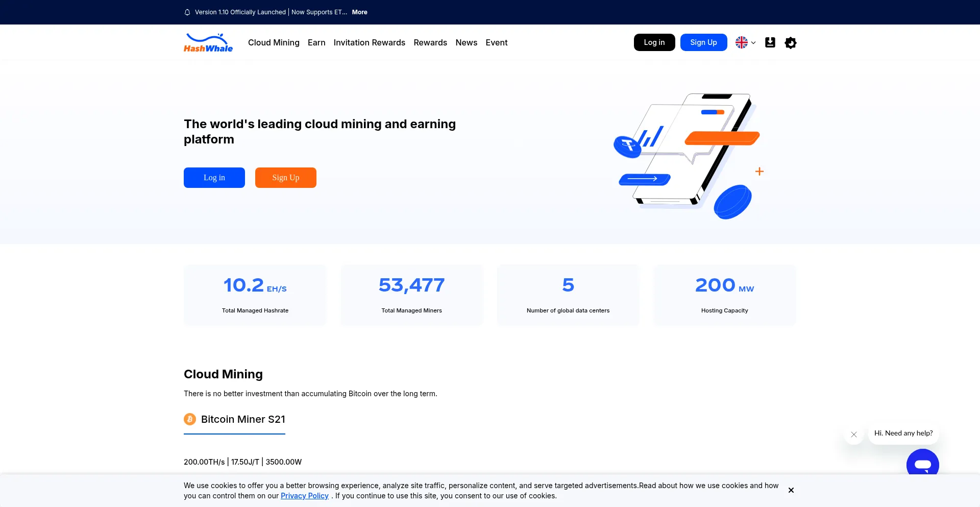Open the Cloud Mining menu
The image size is (980, 507).
[x=274, y=42]
